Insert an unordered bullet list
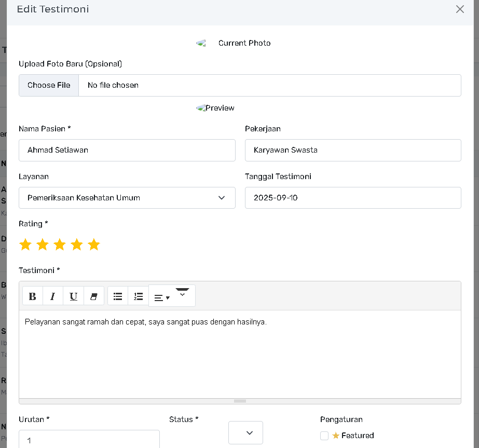This screenshot has width=479, height=448. pyautogui.click(x=118, y=296)
